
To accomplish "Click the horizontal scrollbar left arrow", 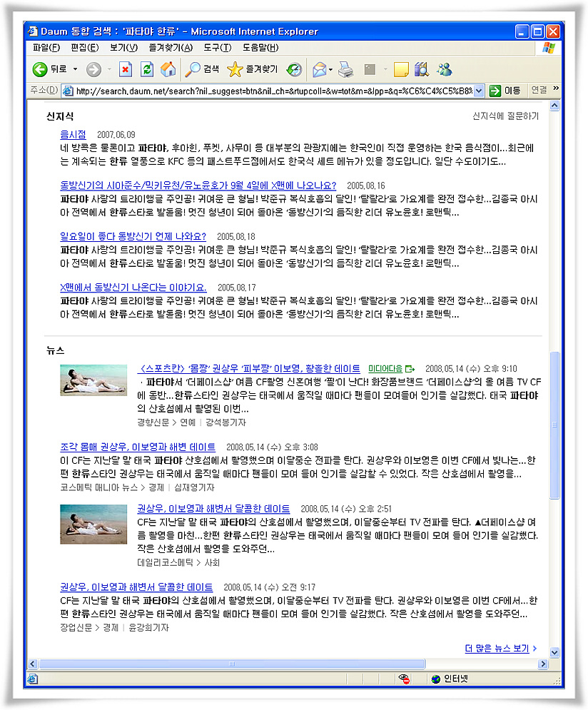I will 32,664.
